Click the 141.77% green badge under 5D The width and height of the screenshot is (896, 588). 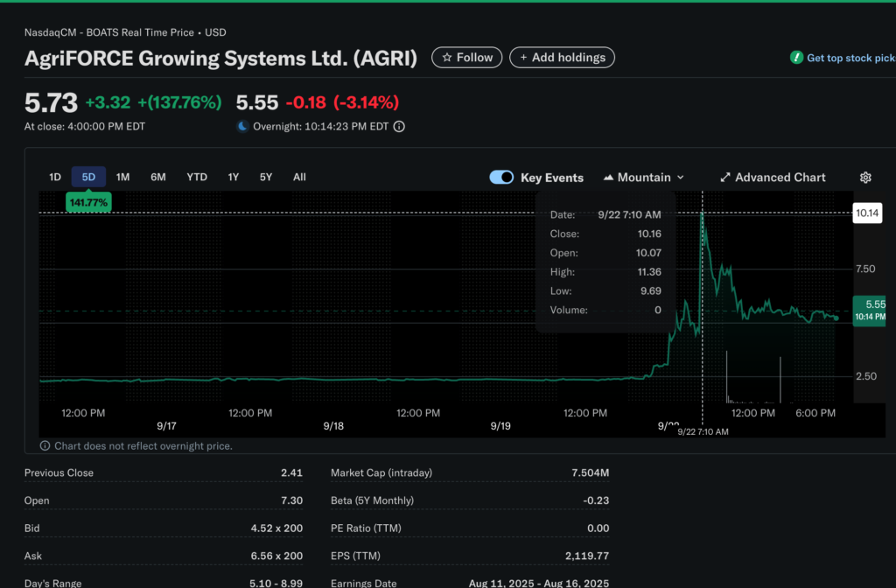tap(88, 202)
